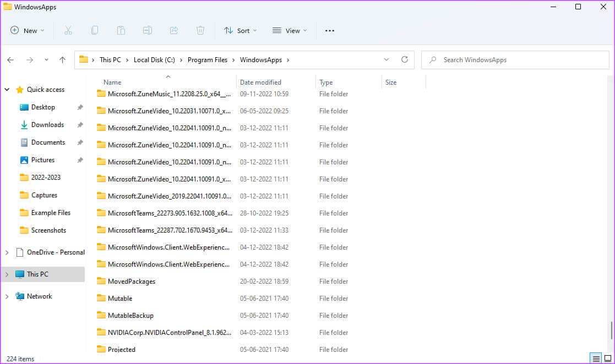Image resolution: width=615 pixels, height=364 pixels.
Task: Open the View layout dropdown
Action: (290, 31)
